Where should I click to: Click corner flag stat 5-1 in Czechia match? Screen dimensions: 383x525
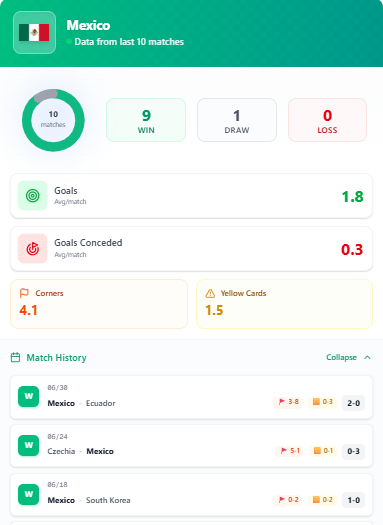coord(289,451)
